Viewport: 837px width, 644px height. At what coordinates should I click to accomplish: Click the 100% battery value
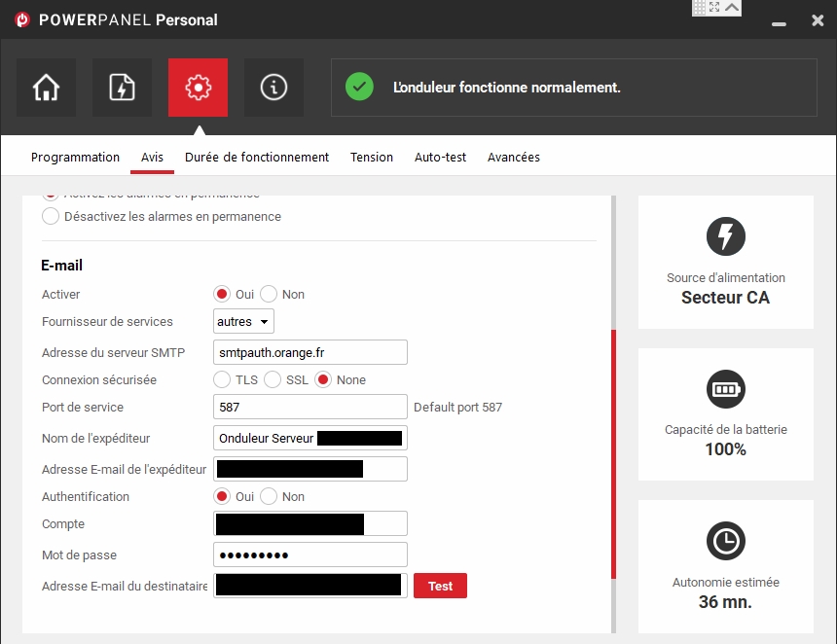point(725,449)
